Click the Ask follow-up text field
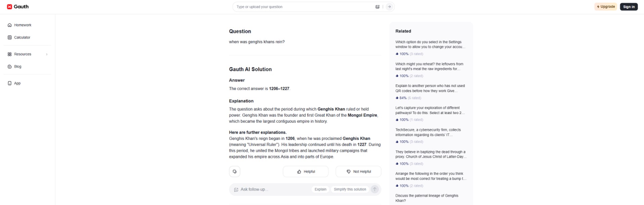The width and height of the screenshot is (644, 205). pyautogui.click(x=272, y=190)
